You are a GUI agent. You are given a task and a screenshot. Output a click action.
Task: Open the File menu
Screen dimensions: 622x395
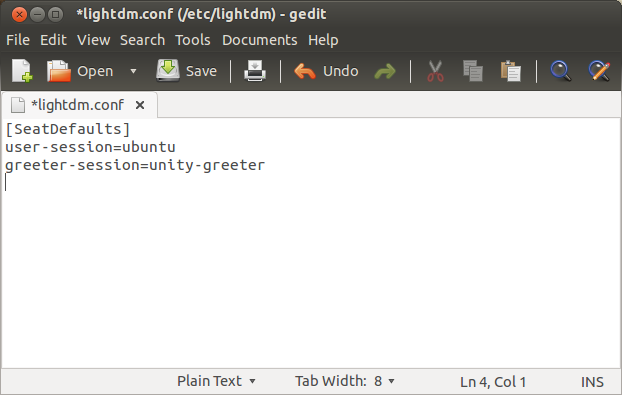tap(18, 40)
